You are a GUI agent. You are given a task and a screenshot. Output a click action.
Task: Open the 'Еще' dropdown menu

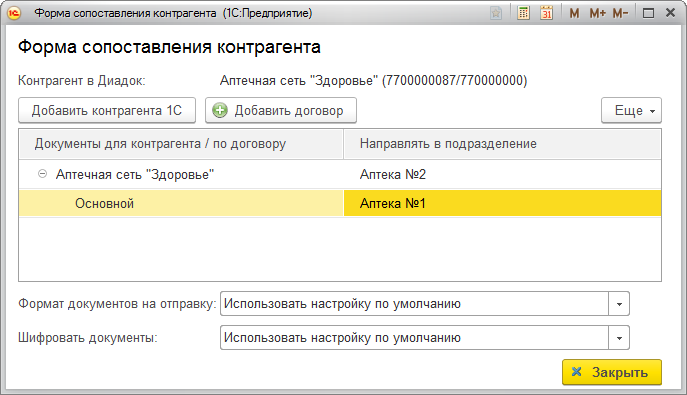click(x=631, y=110)
